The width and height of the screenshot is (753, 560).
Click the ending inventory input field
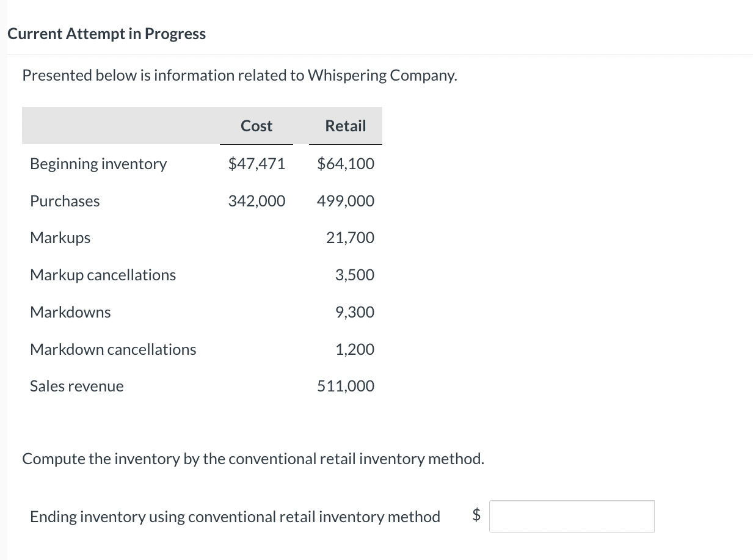pyautogui.click(x=571, y=516)
